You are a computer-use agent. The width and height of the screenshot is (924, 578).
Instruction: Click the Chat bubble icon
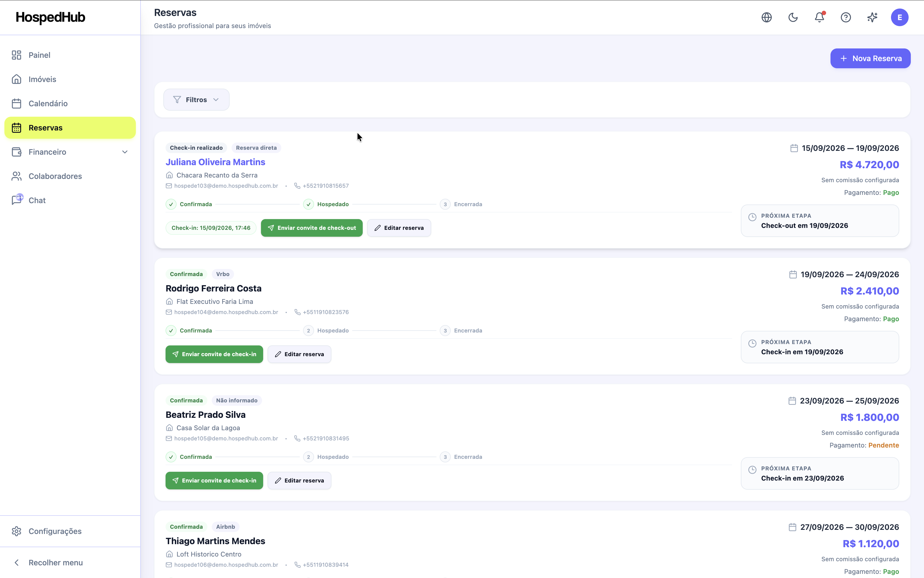tap(17, 200)
